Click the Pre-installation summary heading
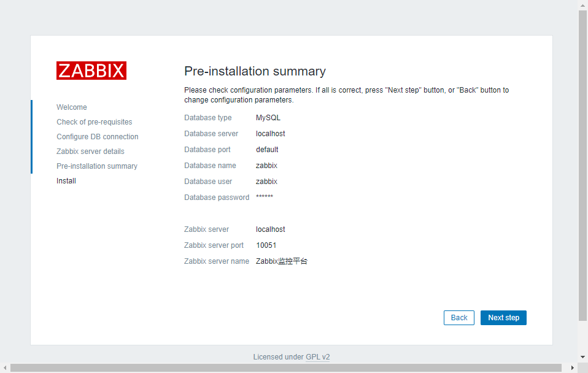This screenshot has height=373, width=588. (x=255, y=71)
